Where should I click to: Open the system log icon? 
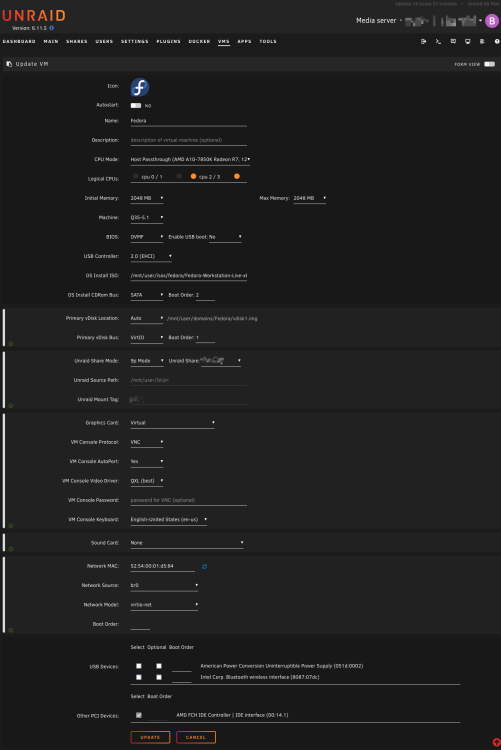pyautogui.click(x=482, y=42)
